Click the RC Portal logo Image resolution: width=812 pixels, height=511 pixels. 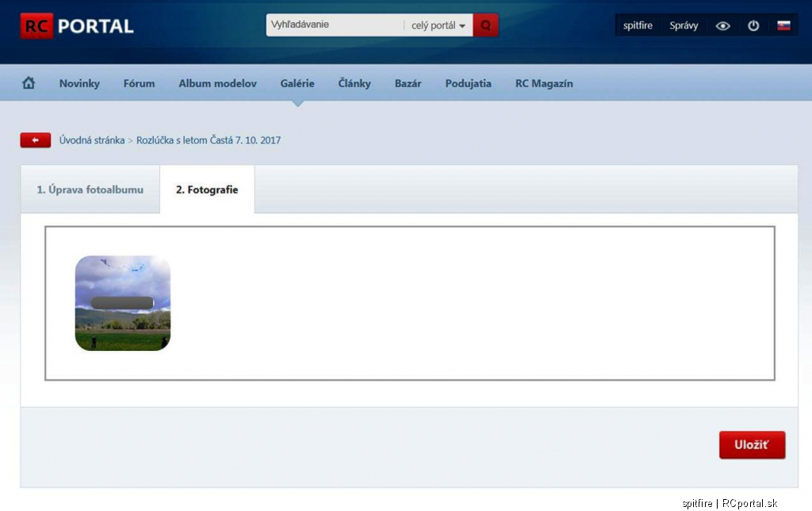pyautogui.click(x=77, y=26)
